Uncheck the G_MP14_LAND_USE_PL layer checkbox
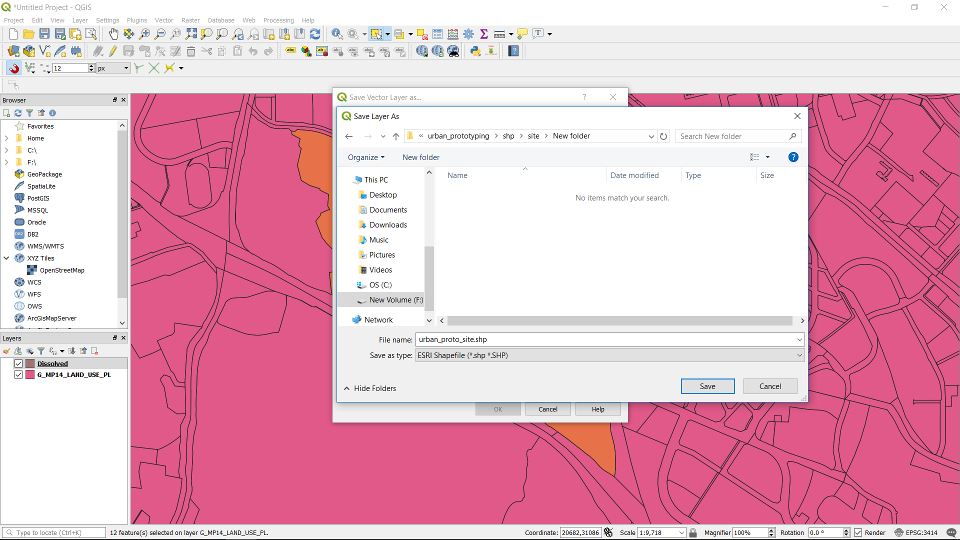The width and height of the screenshot is (960, 540). 18,375
